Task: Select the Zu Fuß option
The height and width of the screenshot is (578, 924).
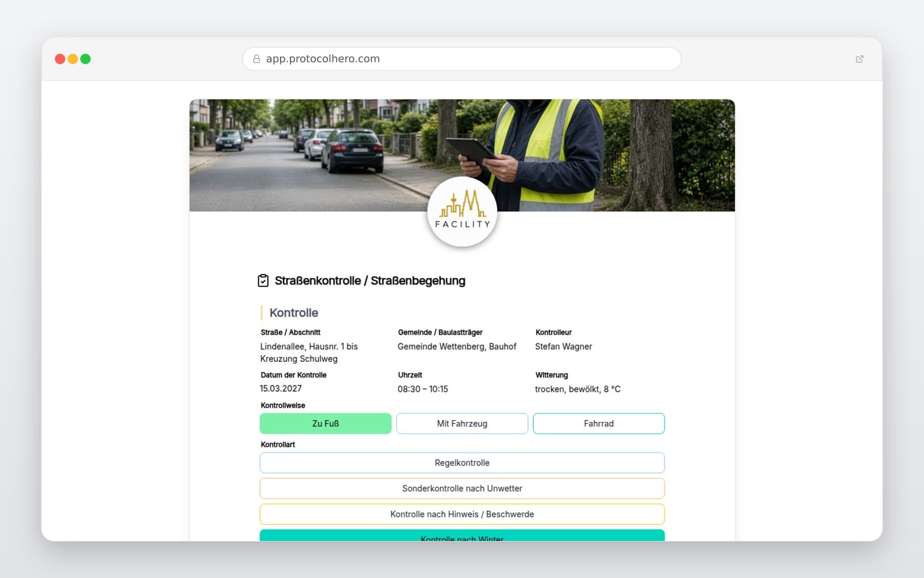Action: click(x=326, y=424)
